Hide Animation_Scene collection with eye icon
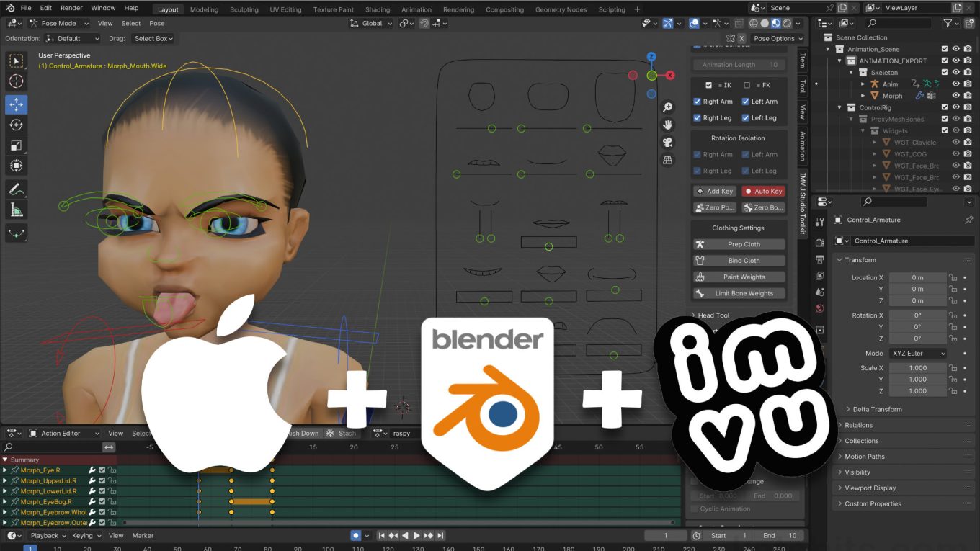The height and width of the screenshot is (551, 980). coord(956,49)
